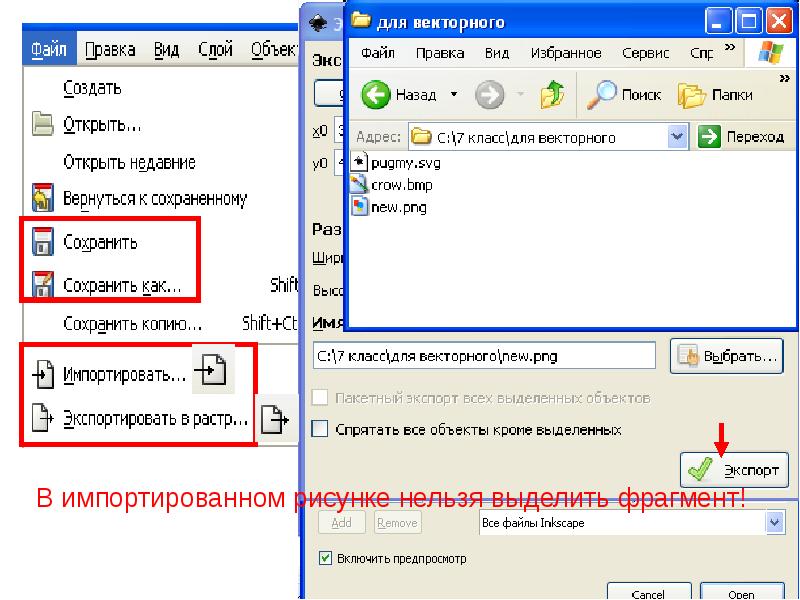Click the Выбрать... browse button

[x=727, y=356]
